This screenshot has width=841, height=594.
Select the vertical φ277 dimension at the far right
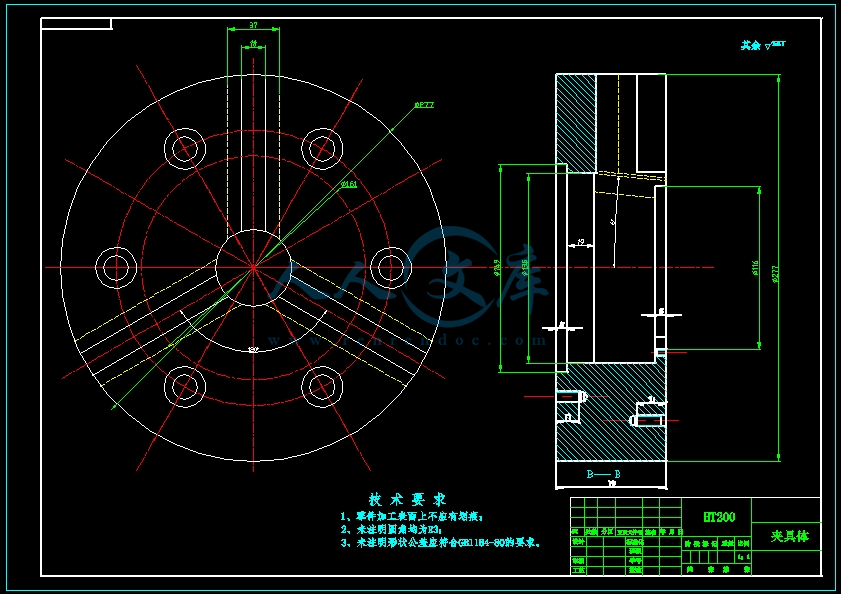774,274
